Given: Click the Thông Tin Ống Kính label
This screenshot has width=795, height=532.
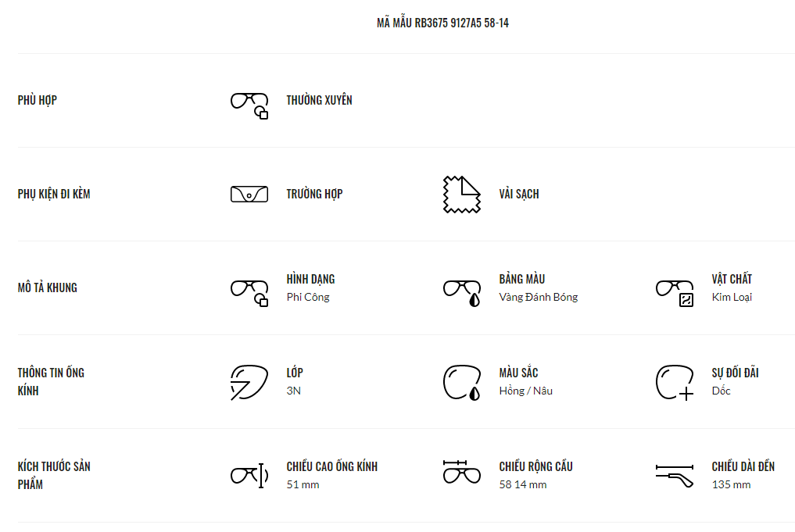Looking at the screenshot, I should 51,381.
